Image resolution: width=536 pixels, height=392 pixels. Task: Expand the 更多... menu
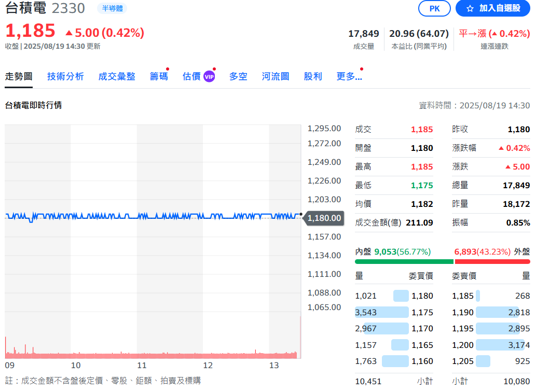point(349,77)
